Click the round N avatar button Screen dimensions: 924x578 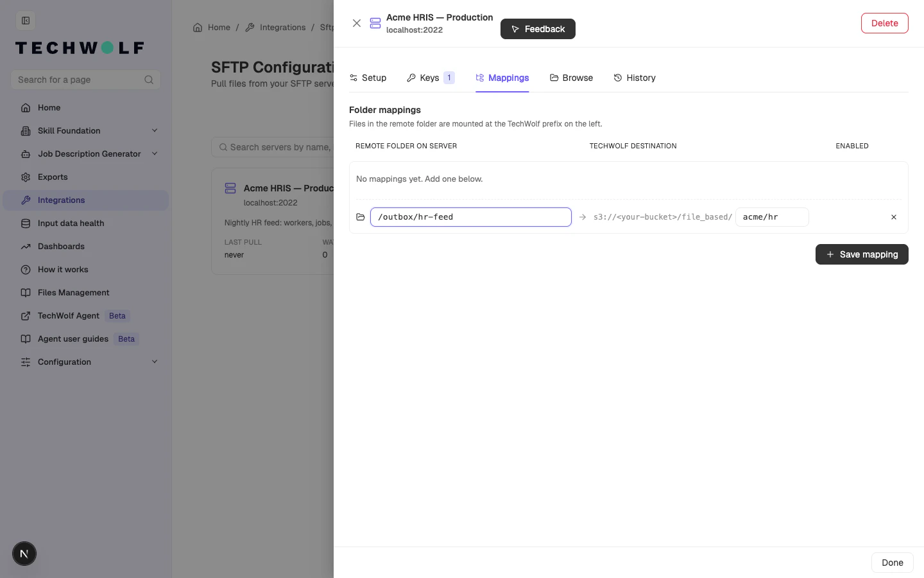point(24,554)
